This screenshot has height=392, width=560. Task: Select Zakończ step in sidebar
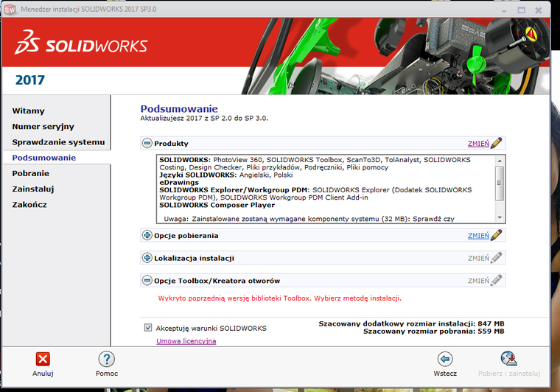(29, 205)
